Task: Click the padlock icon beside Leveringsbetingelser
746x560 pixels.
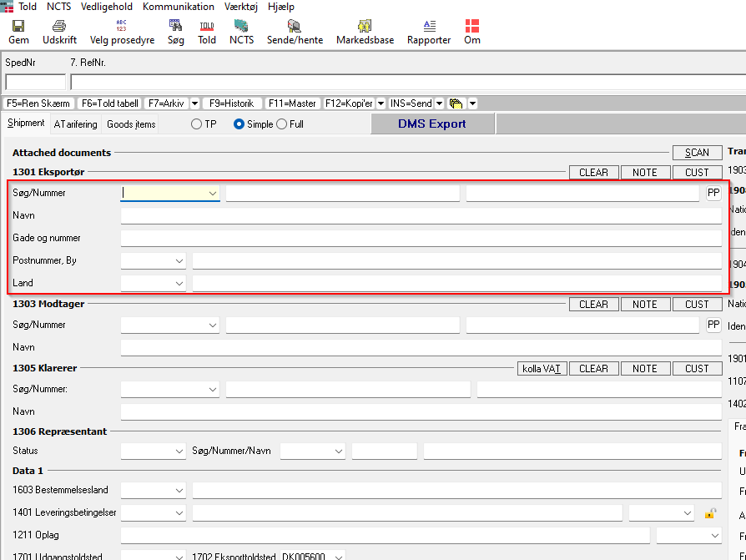Action: tap(710, 512)
